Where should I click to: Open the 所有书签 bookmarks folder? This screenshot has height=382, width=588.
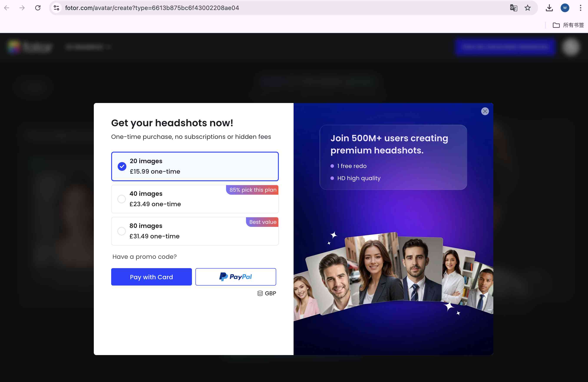568,25
